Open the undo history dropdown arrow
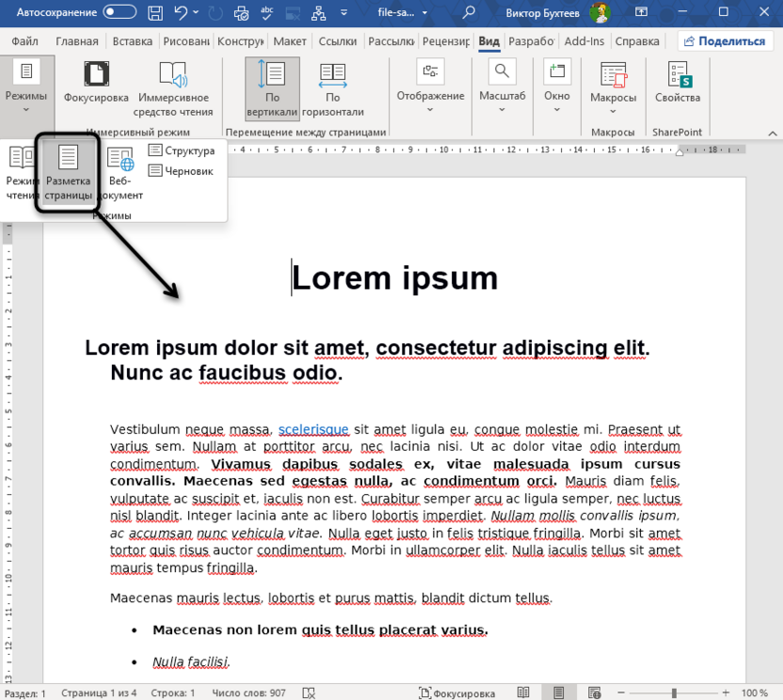The image size is (783, 700). 196,12
